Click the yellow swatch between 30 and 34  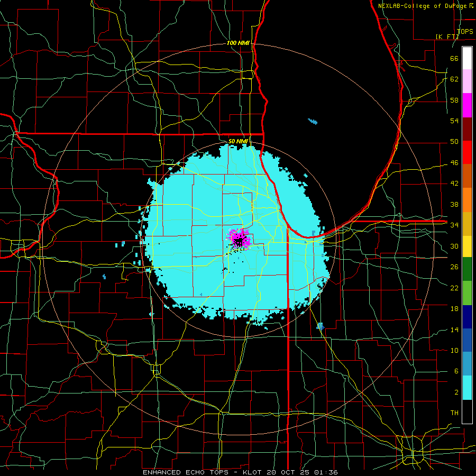[467, 246]
